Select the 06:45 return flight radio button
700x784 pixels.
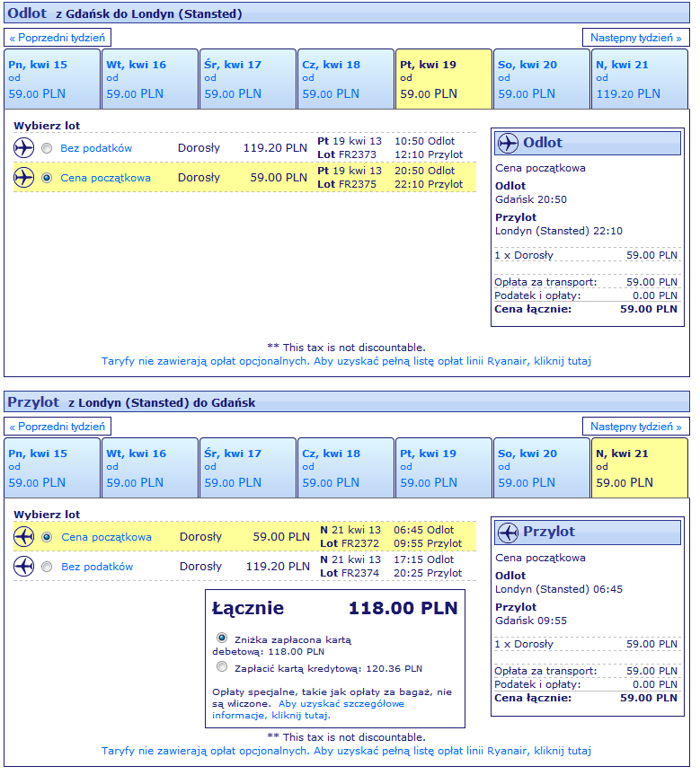click(47, 536)
